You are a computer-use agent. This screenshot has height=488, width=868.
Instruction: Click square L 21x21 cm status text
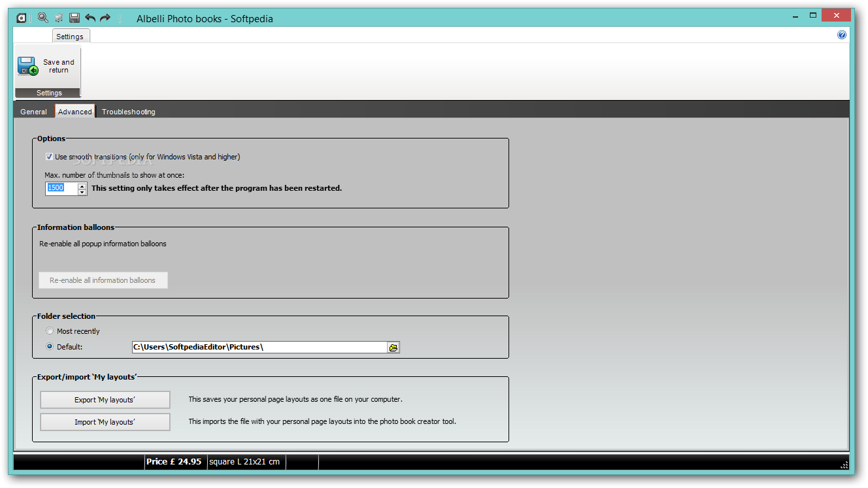(244, 462)
